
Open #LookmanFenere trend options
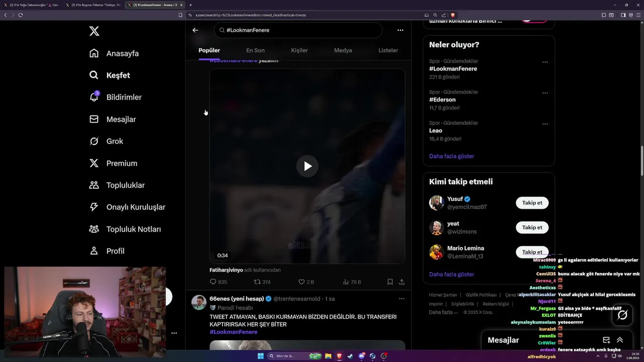point(545,62)
